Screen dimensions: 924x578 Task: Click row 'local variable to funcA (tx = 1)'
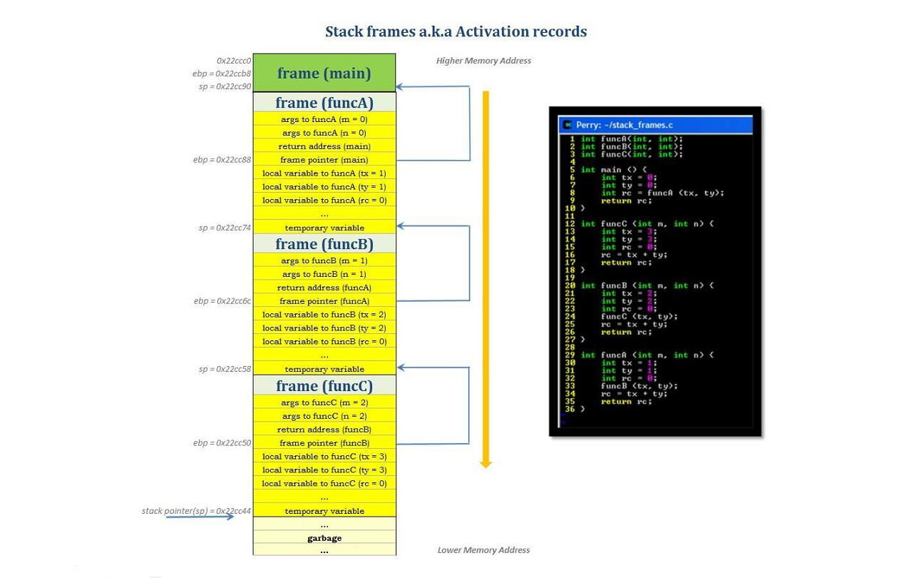point(324,173)
